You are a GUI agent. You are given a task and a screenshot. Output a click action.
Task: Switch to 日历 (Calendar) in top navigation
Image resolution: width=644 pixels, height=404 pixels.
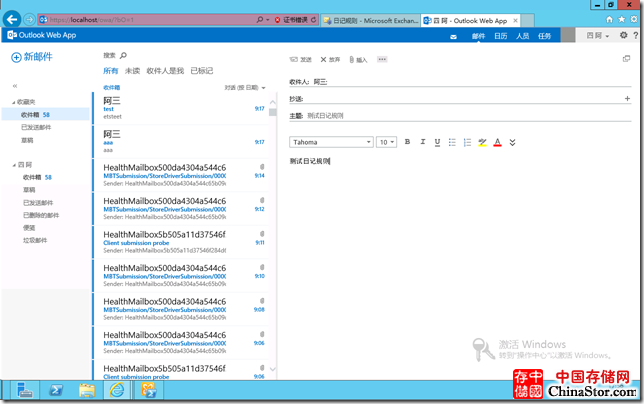coord(501,36)
